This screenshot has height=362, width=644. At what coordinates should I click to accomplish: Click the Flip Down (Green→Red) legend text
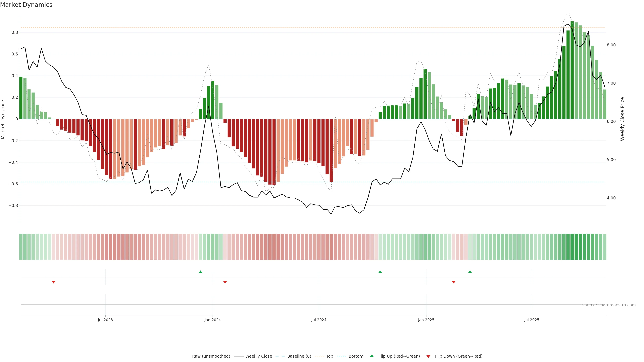coord(459,356)
